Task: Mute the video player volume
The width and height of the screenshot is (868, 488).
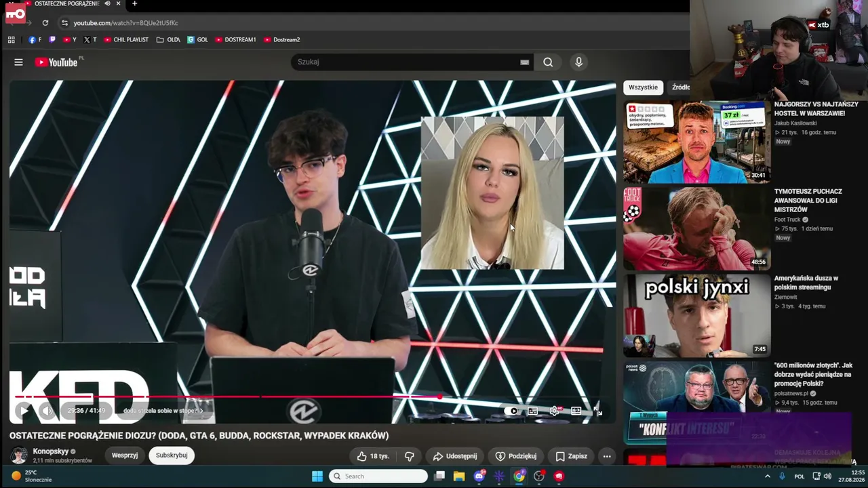Action: (x=47, y=410)
